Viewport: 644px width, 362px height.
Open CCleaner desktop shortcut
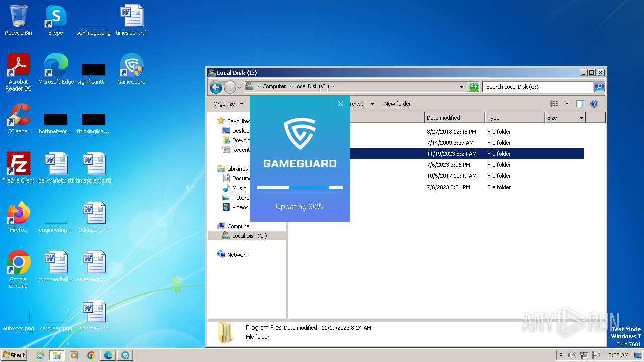pyautogui.click(x=18, y=119)
